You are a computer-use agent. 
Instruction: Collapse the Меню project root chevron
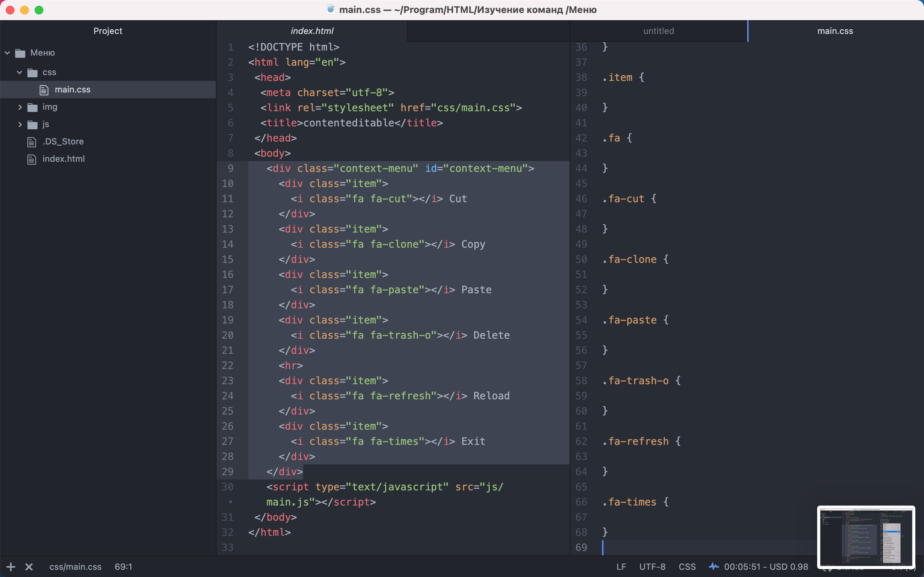pos(7,53)
